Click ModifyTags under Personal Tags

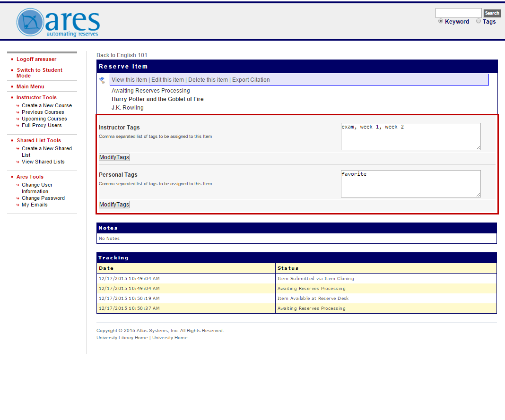113,204
